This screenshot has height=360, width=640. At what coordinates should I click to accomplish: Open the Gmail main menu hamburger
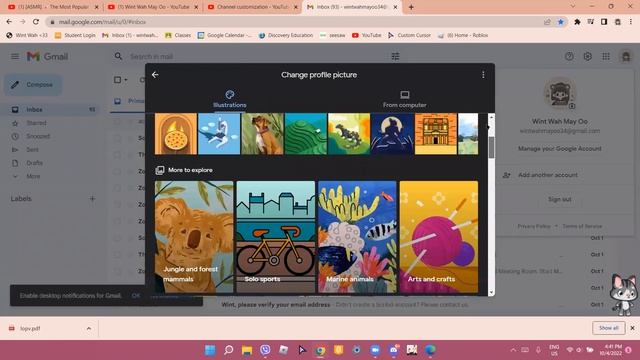coord(15,56)
